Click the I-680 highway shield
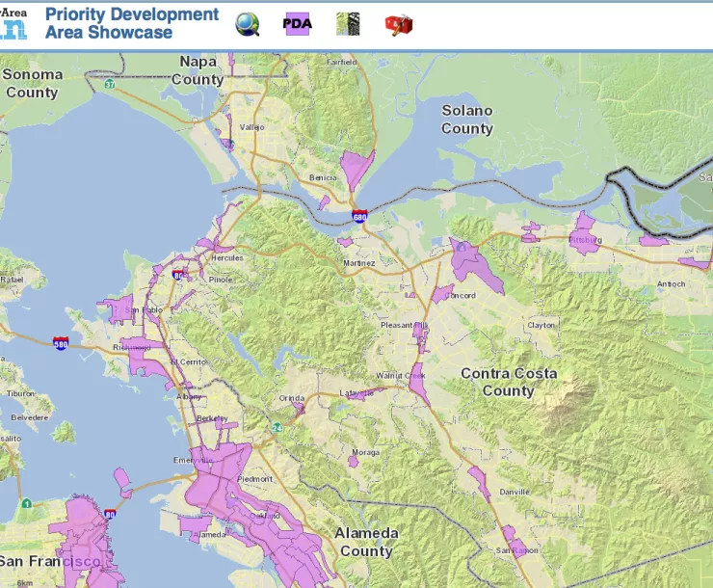713x588 pixels. coord(358,217)
